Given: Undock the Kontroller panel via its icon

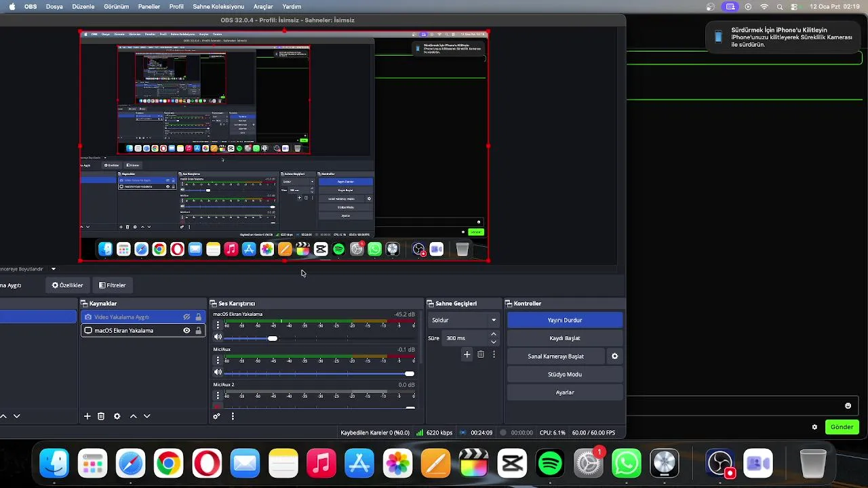Looking at the screenshot, I should (x=509, y=304).
